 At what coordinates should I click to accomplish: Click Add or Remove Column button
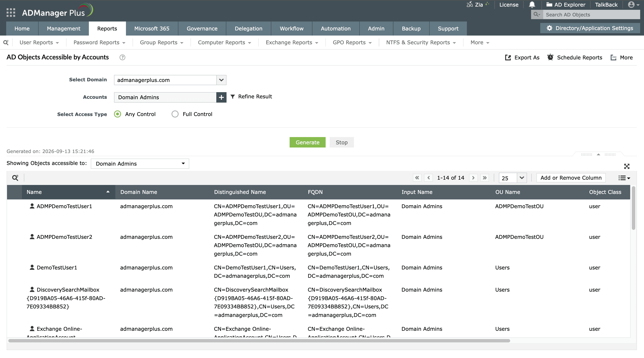[x=571, y=178]
